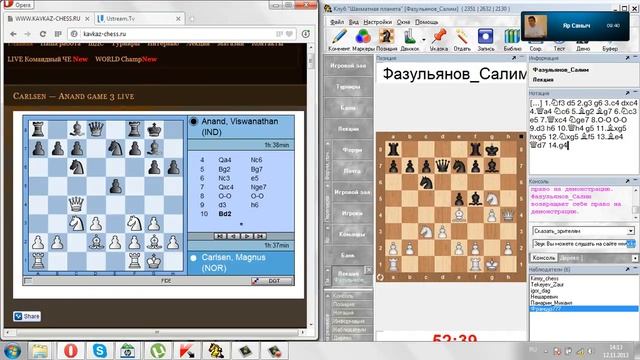Undock the Information panel arrow icon
The image size is (640, 360).
tap(627, 58)
